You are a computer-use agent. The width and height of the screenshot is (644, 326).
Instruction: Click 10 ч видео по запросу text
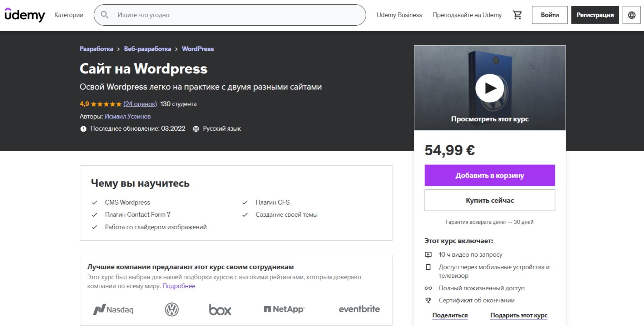click(x=470, y=255)
